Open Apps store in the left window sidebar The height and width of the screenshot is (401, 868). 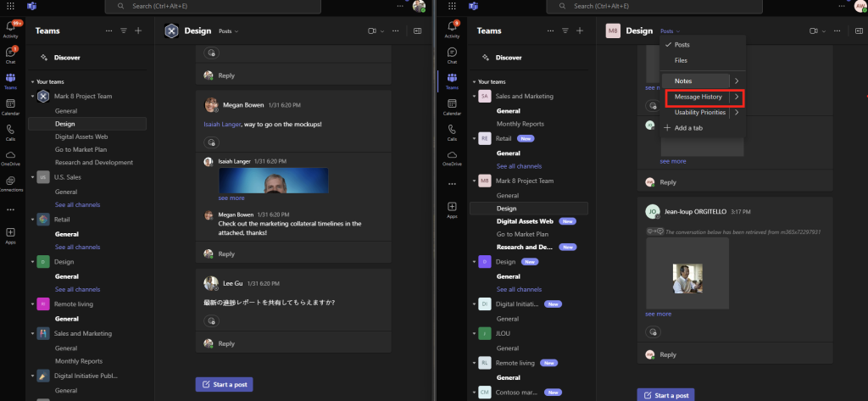click(x=10, y=236)
